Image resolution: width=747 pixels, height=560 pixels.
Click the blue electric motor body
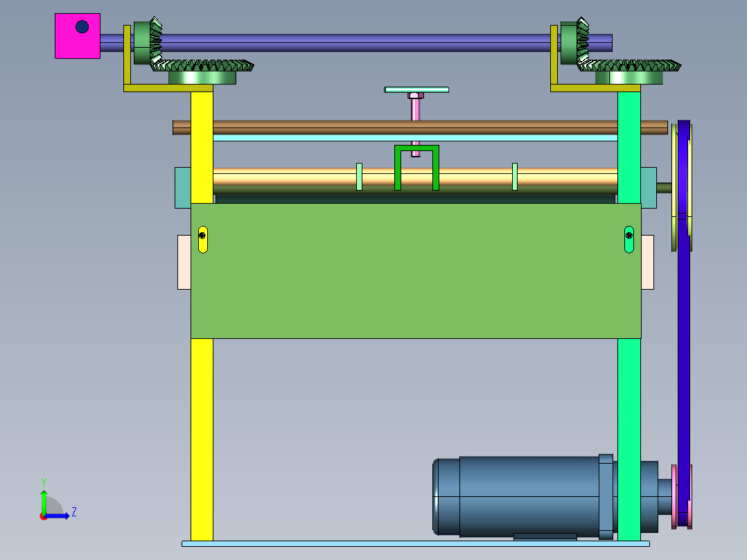tap(529, 496)
